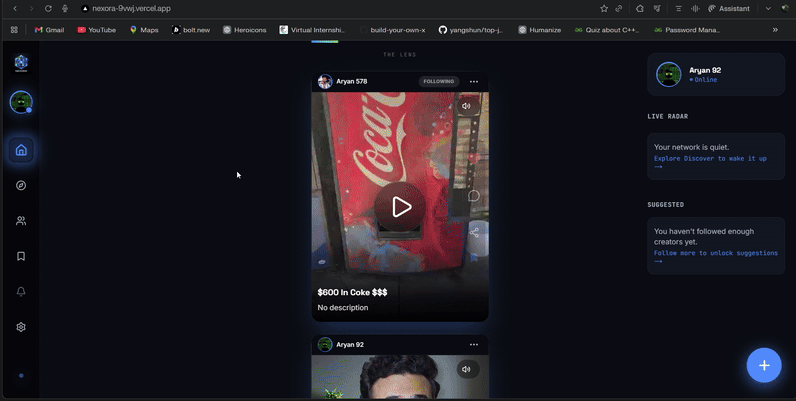Mute sound on the Coke video

pos(466,106)
